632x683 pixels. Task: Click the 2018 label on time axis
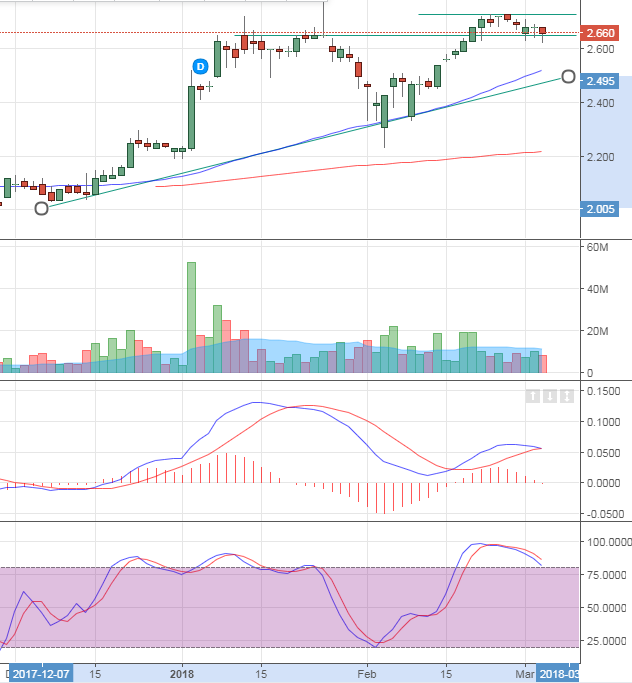182,674
